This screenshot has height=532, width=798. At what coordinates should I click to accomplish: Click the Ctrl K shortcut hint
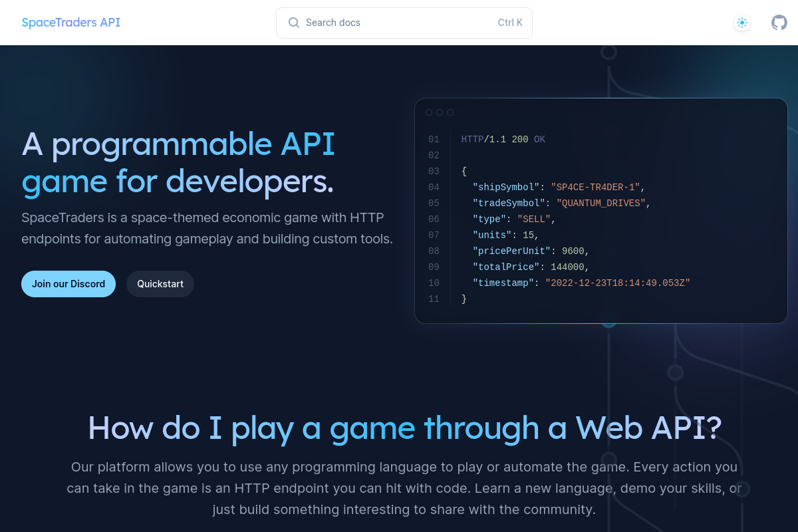(x=510, y=23)
